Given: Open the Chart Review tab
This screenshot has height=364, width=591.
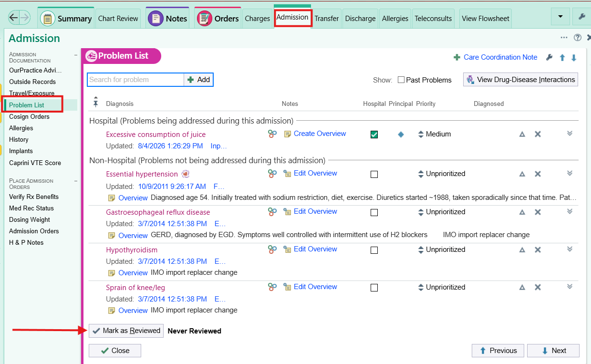Looking at the screenshot, I should click(118, 19).
